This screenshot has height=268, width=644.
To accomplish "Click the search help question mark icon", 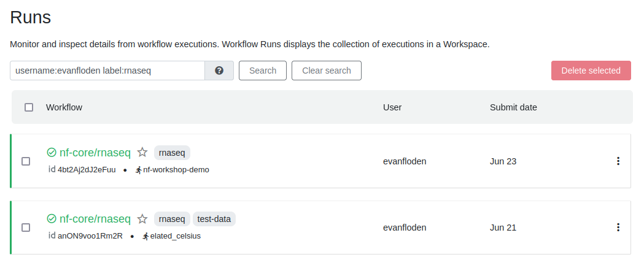I will (219, 71).
